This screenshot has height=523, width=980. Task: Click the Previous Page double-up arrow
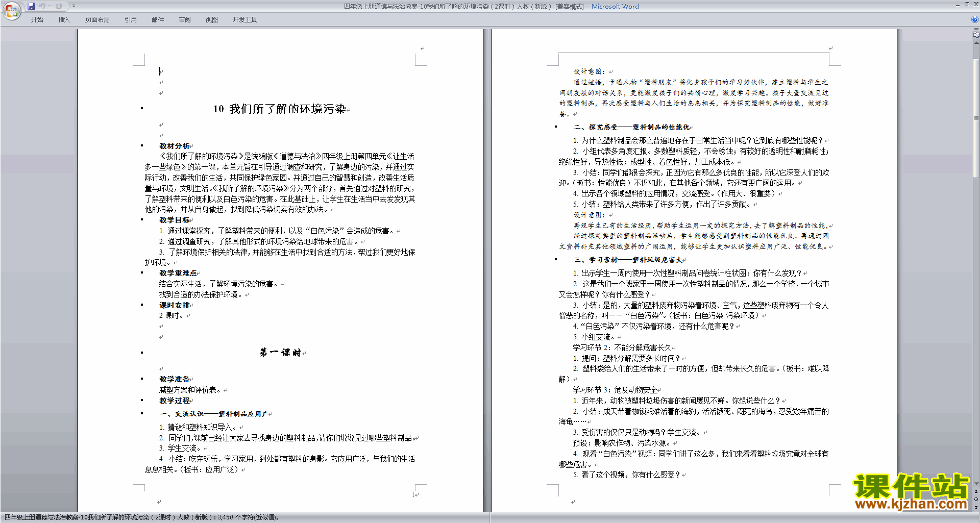(976, 492)
